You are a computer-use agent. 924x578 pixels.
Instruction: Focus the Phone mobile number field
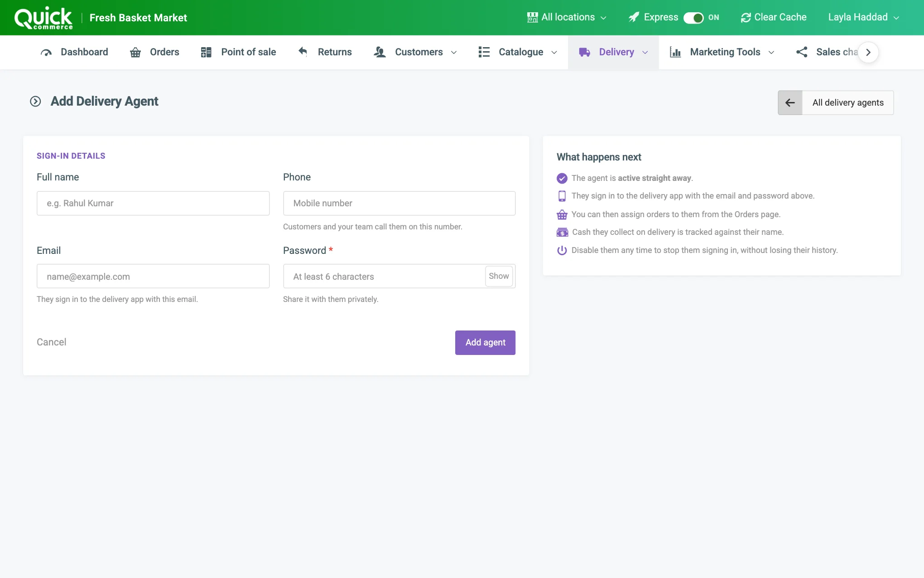(399, 203)
